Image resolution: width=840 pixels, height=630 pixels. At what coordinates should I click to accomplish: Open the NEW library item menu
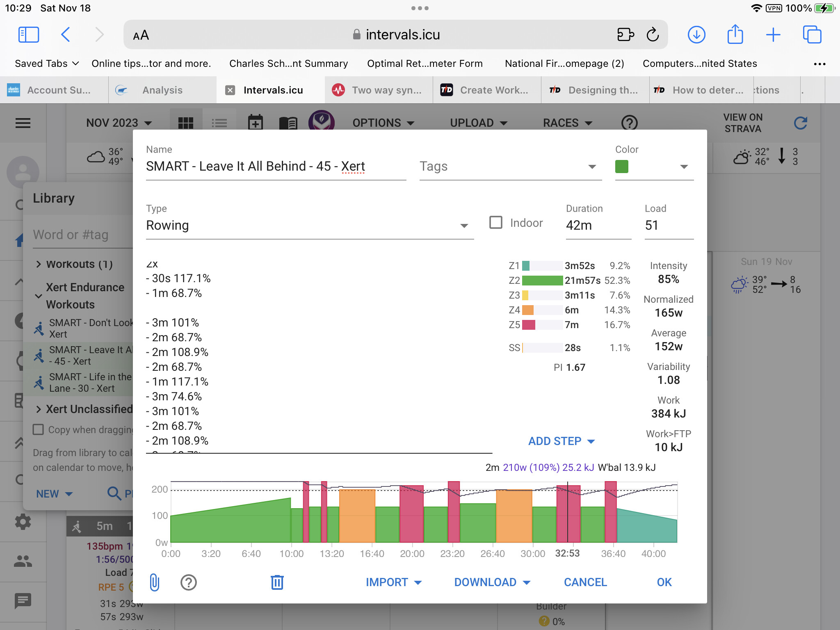pyautogui.click(x=54, y=494)
